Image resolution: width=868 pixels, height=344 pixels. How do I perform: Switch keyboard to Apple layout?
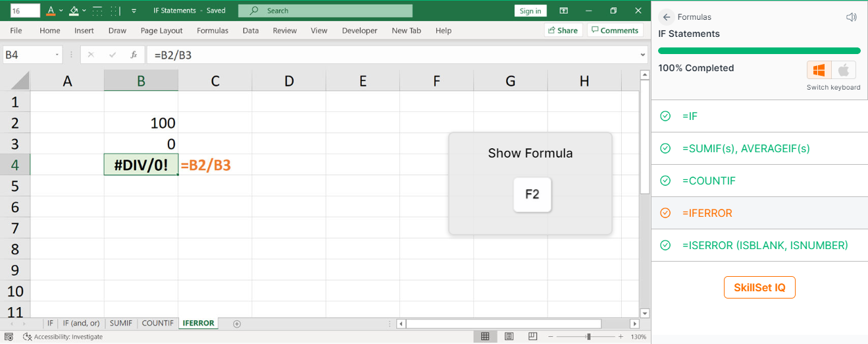[x=843, y=70]
